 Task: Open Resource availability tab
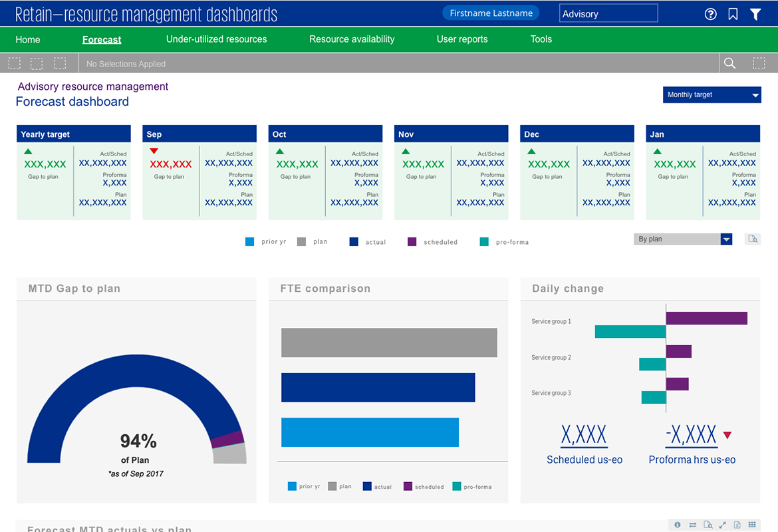pyautogui.click(x=352, y=39)
